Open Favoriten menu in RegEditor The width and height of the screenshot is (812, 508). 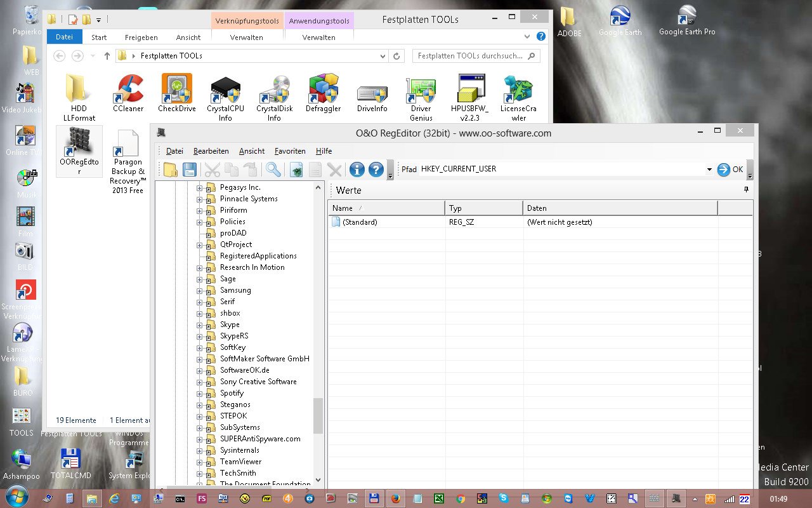(x=290, y=151)
